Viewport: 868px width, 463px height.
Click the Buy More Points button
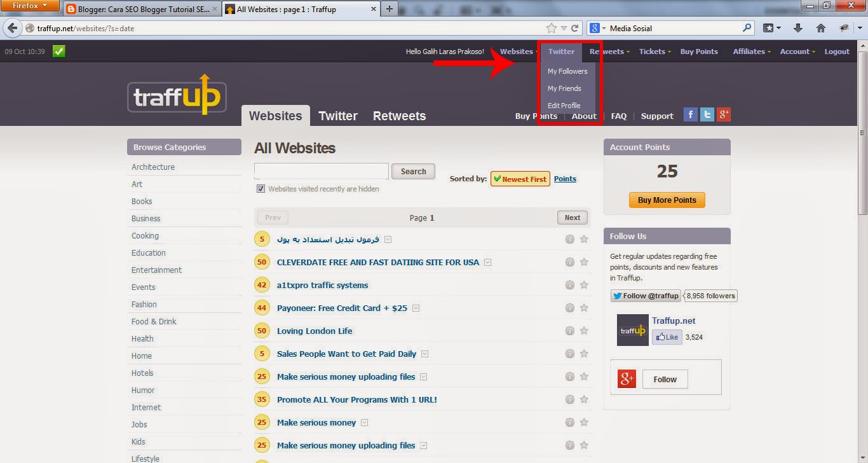point(667,200)
